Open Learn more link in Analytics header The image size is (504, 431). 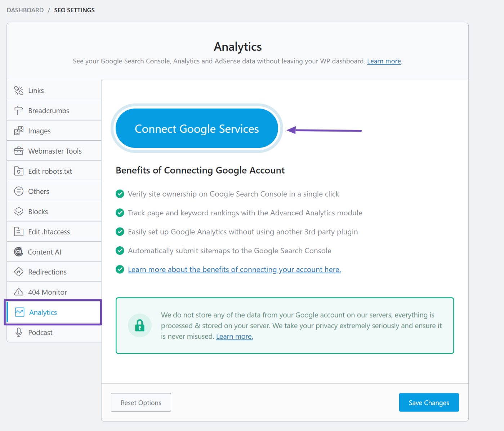point(384,61)
